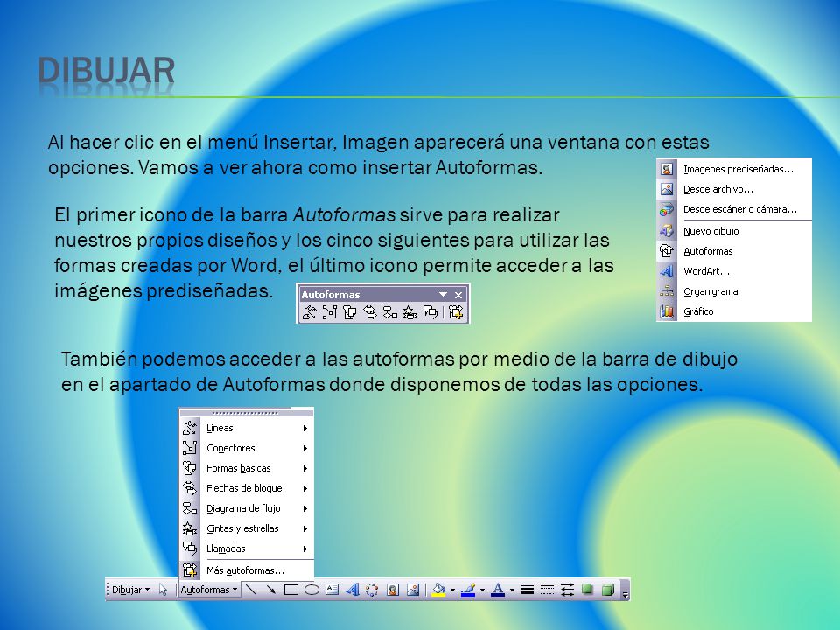Click the Líneas icon in Autoformas floating toolbar
The height and width of the screenshot is (630, 840).
coord(309,312)
